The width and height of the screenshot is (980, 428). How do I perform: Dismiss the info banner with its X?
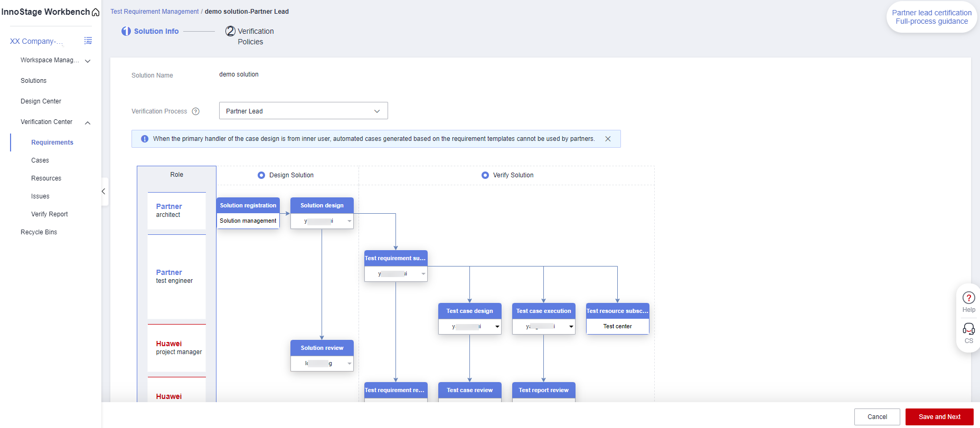(x=608, y=139)
